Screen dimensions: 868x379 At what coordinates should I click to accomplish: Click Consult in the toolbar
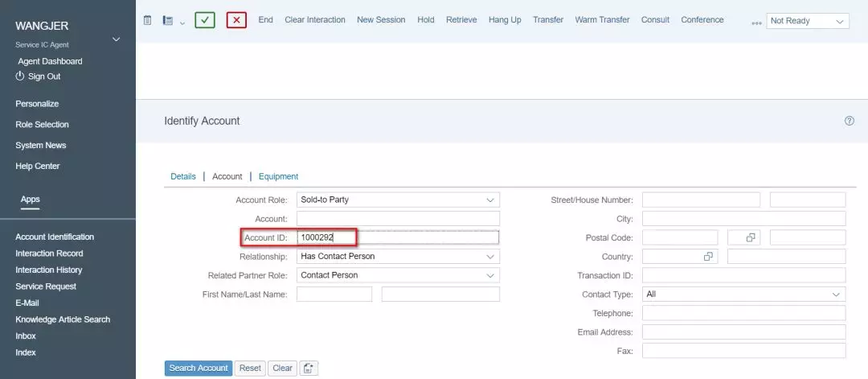[x=656, y=20]
